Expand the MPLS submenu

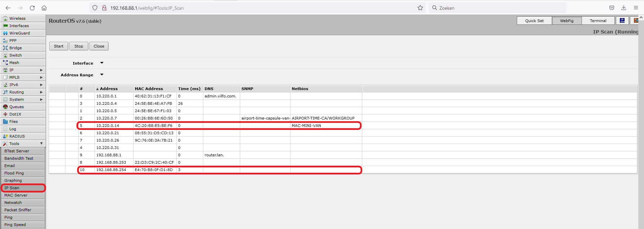pyautogui.click(x=41, y=77)
